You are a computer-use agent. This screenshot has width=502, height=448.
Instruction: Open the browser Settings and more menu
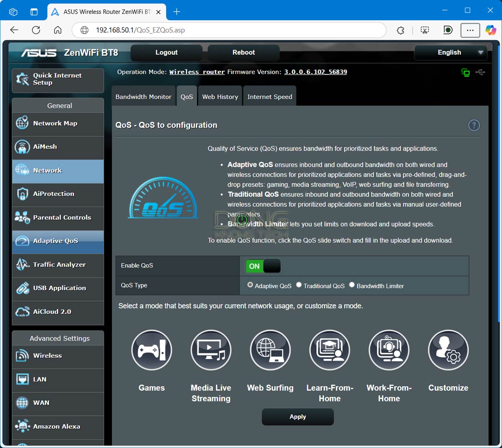470,30
